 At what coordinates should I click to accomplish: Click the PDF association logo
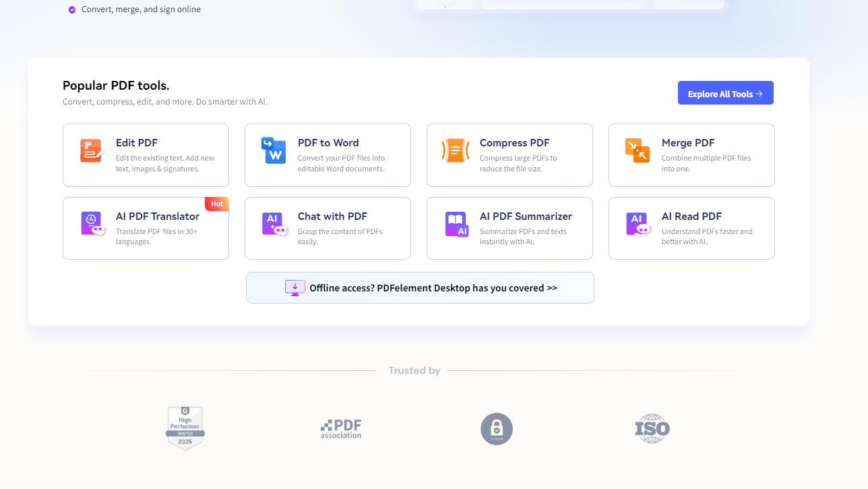[341, 429]
